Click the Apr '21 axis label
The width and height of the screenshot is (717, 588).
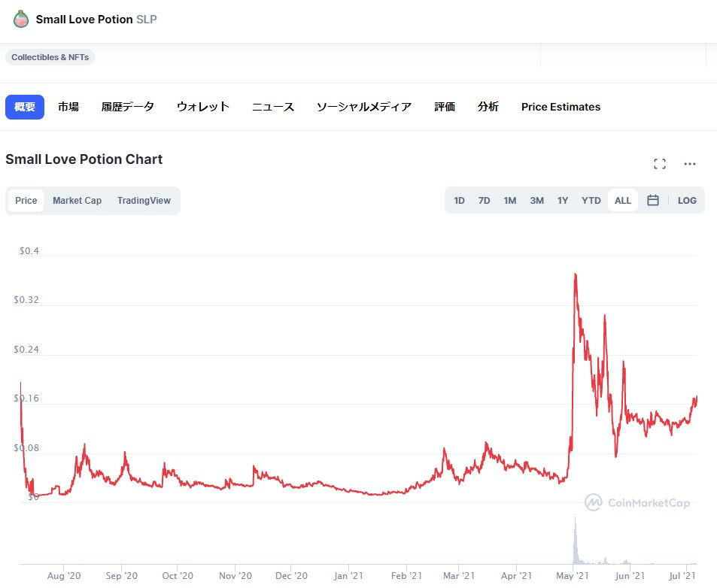click(516, 576)
